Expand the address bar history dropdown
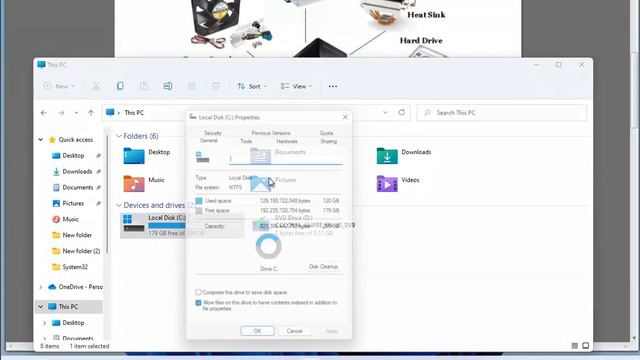Viewport: 640px width, 360px height. click(385, 112)
